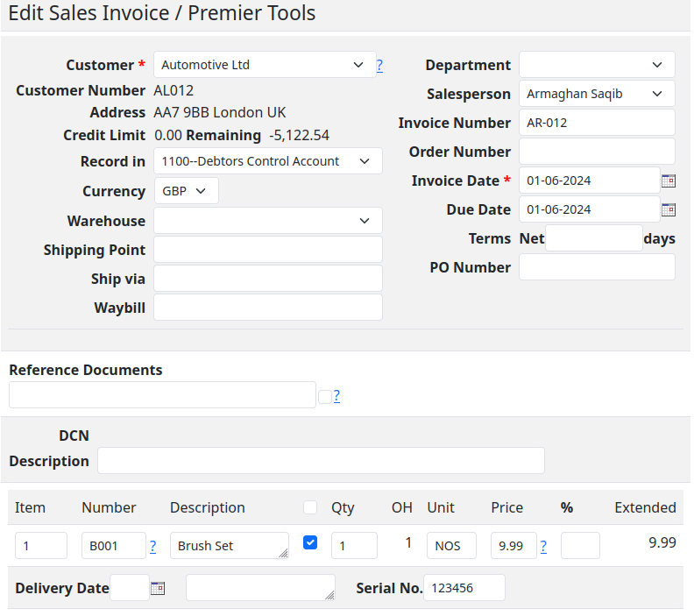Click the Invoice Number field AR-012
694x616 pixels.
[597, 123]
